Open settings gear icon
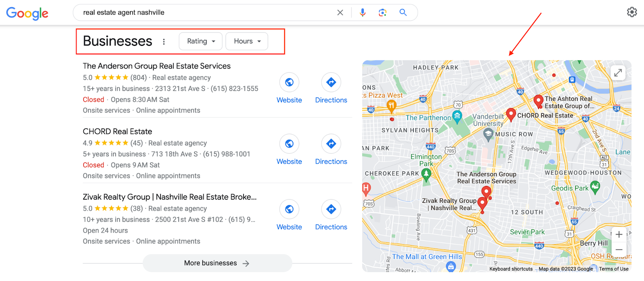This screenshot has width=644, height=281. [x=632, y=12]
